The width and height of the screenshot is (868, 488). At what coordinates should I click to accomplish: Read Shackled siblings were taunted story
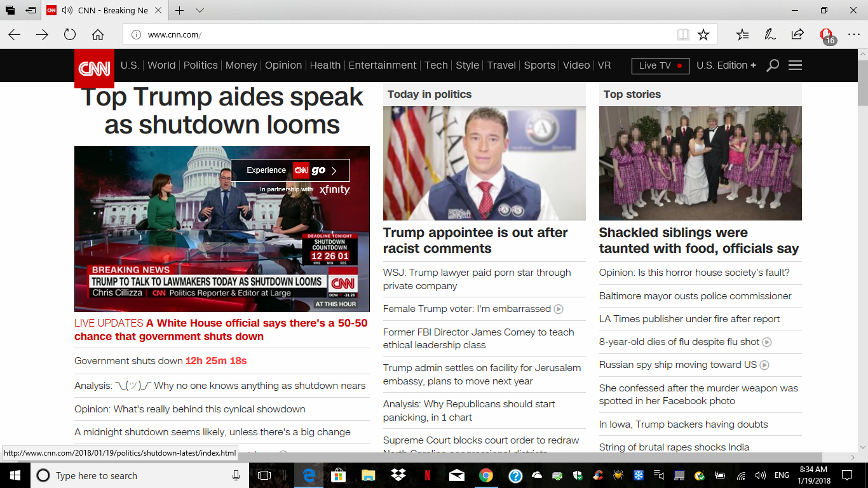tap(699, 241)
